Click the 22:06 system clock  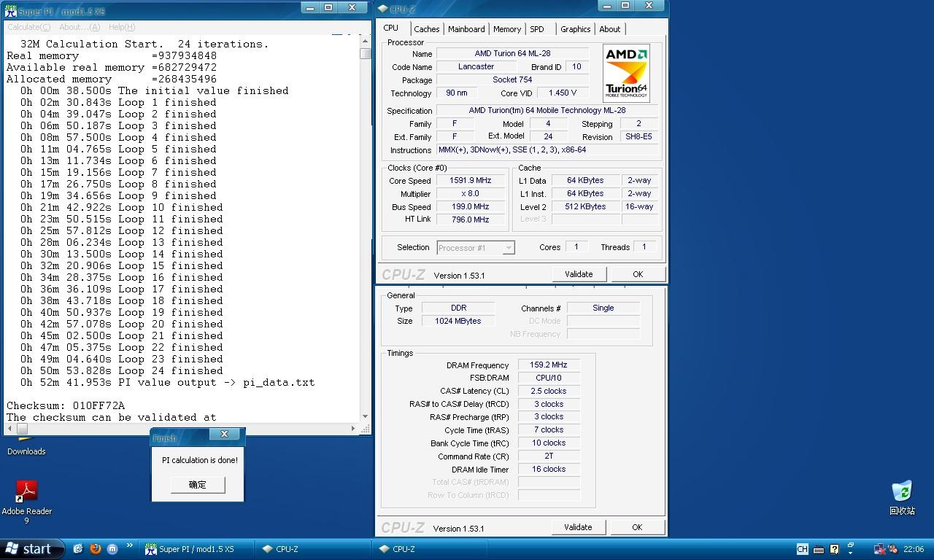pyautogui.click(x=914, y=549)
